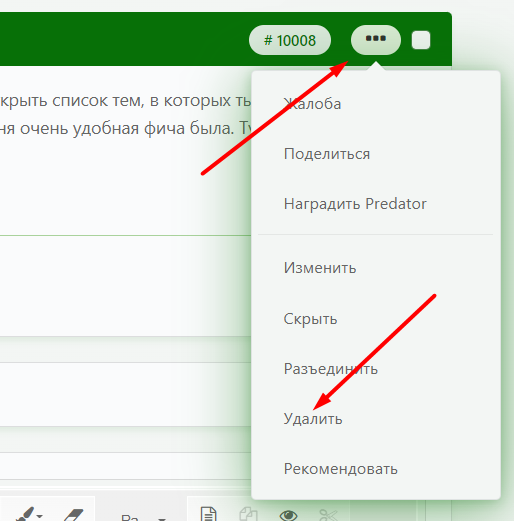Select Рекомендовать menu entry

point(341,469)
